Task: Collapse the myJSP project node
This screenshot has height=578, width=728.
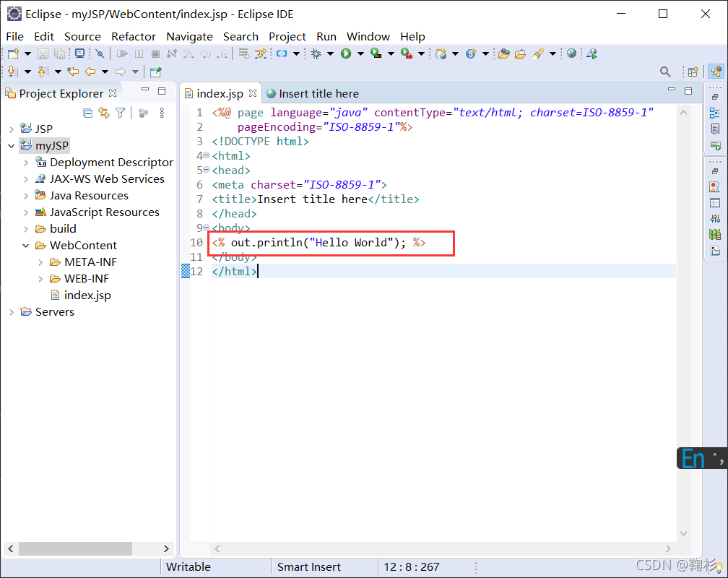Action: [12, 146]
